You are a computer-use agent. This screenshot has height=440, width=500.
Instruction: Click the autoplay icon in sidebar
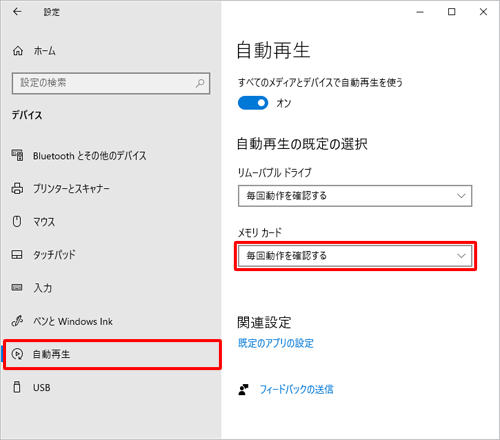pos(17,354)
